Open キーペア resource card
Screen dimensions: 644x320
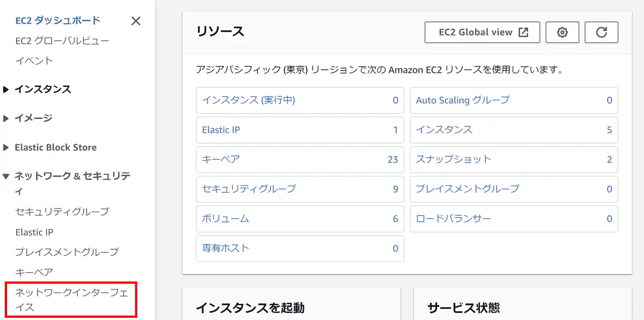click(300, 159)
